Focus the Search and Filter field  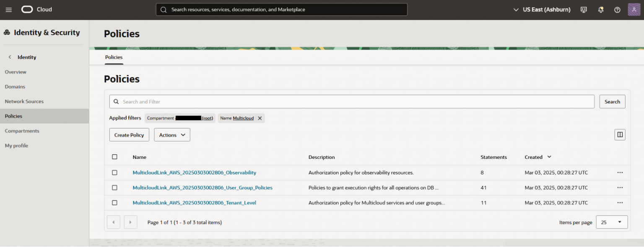point(352,102)
